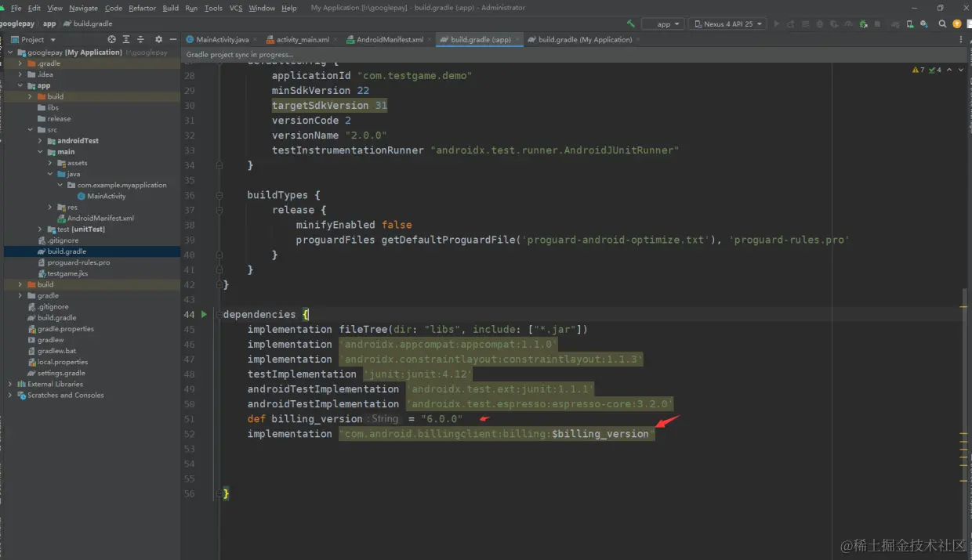
Task: Select the libs folder in tree
Action: click(x=53, y=108)
